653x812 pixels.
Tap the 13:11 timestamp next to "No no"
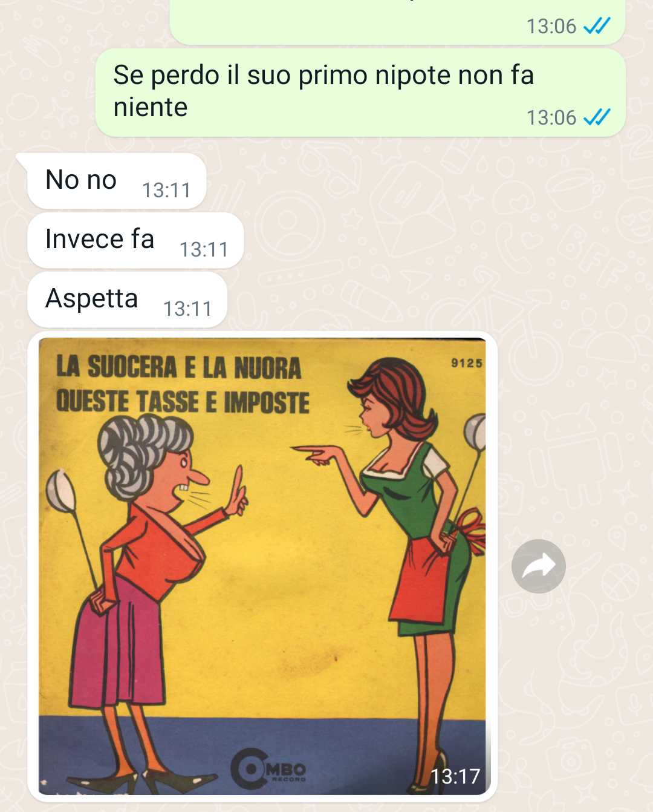pos(166,191)
